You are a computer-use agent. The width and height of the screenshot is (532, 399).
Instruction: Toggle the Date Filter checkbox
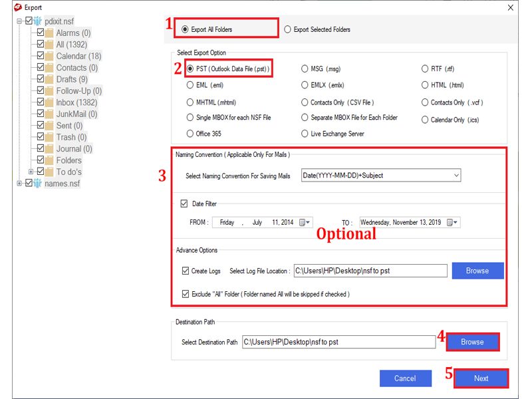pyautogui.click(x=184, y=203)
